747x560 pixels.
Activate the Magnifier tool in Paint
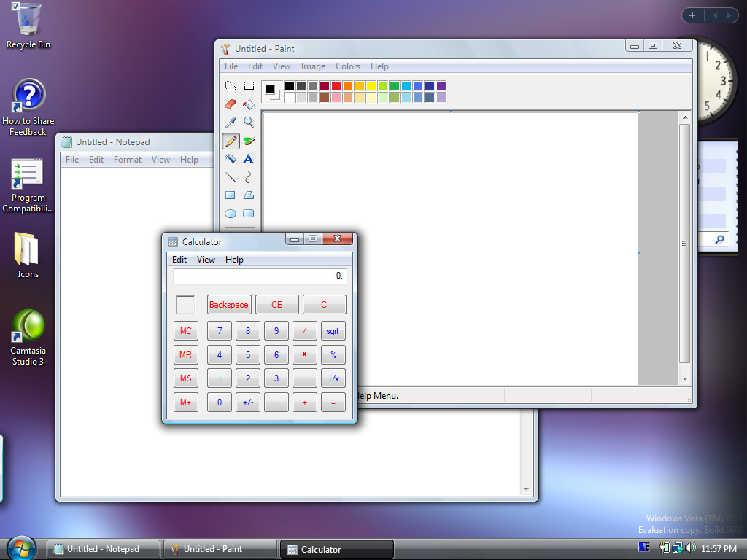tap(249, 122)
